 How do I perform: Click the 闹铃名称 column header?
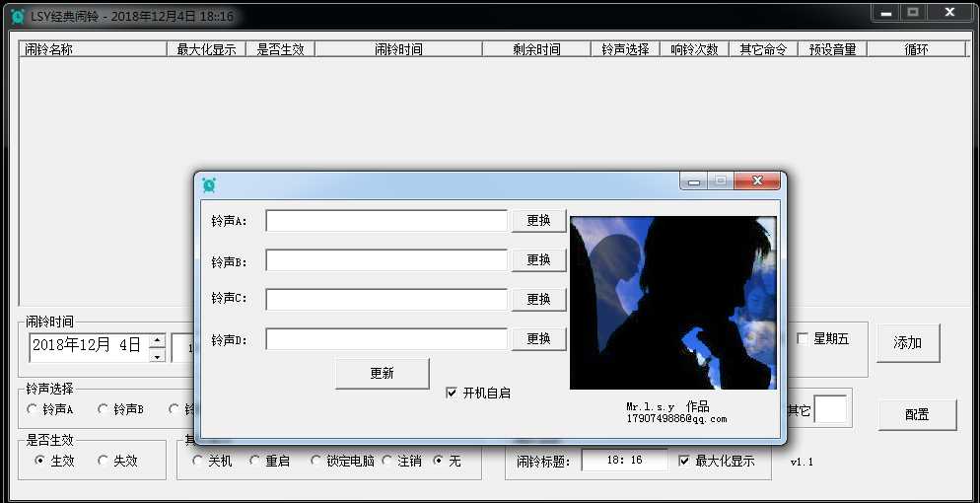pos(93,49)
